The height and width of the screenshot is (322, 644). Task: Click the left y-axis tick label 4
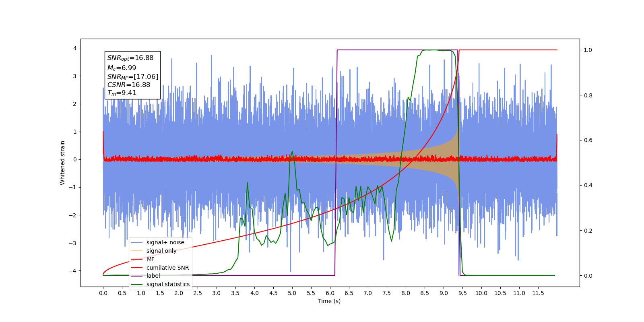74,48
